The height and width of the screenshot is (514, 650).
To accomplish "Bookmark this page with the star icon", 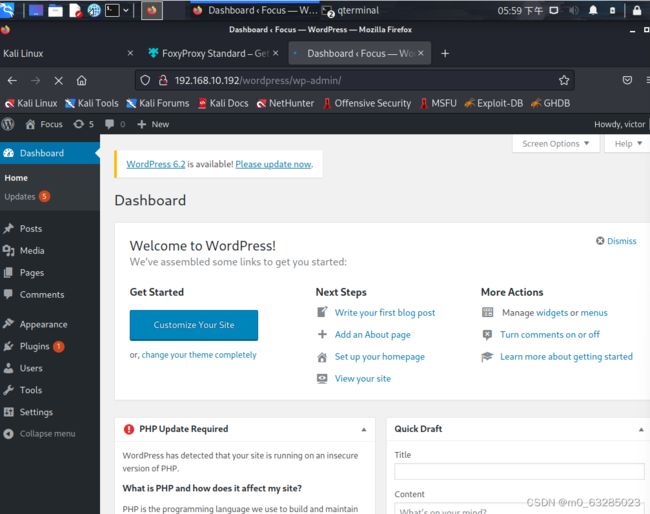I will 564,80.
